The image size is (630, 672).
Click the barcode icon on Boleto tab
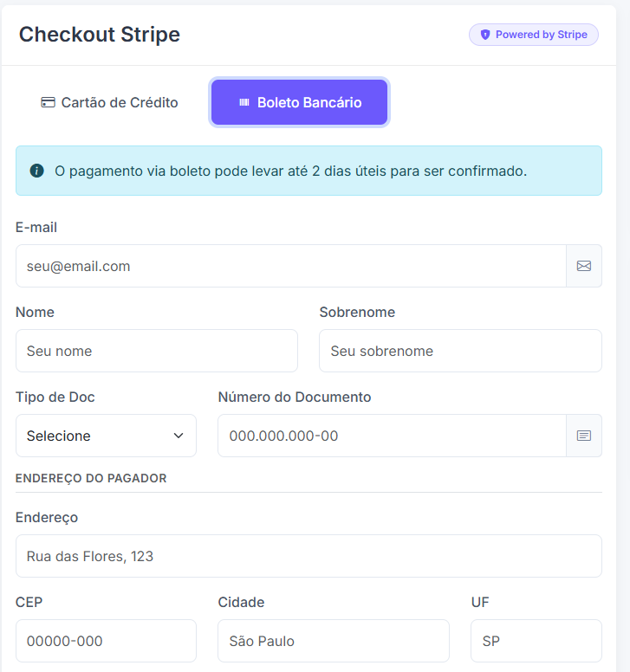[244, 102]
